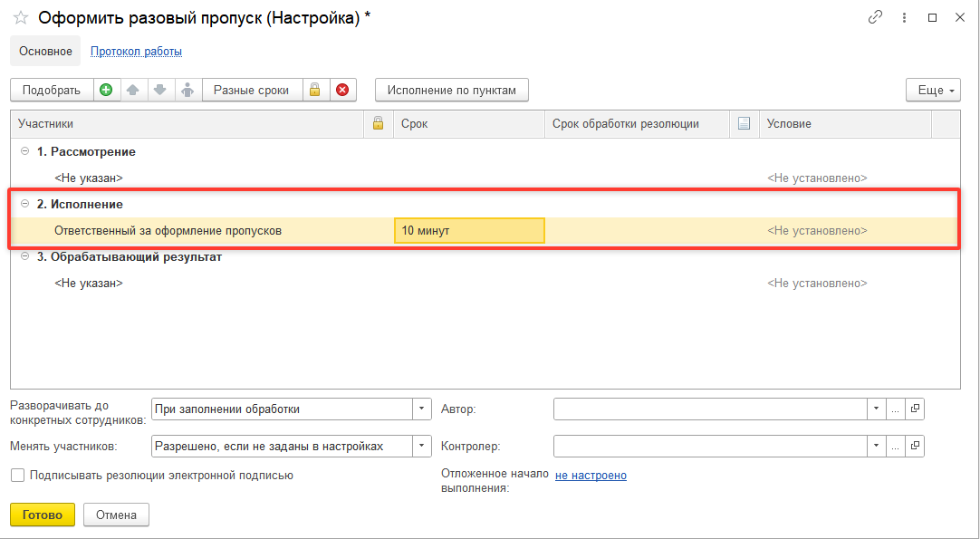980x539 pixels.
Task: Open the Контролер field selection dialog (ellipsis button)
Action: 895,447
